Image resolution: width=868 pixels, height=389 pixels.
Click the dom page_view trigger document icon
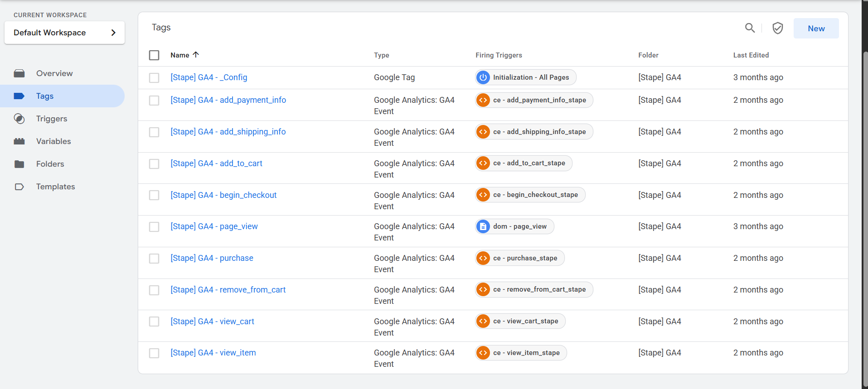point(483,226)
